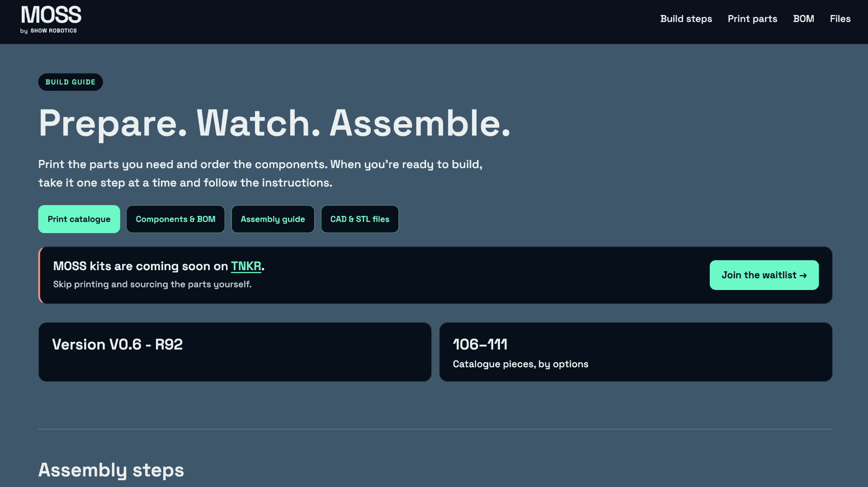Click the 'Skip printing and sourcing' subtitle text
Screen dimensions: 868x487
(152, 284)
